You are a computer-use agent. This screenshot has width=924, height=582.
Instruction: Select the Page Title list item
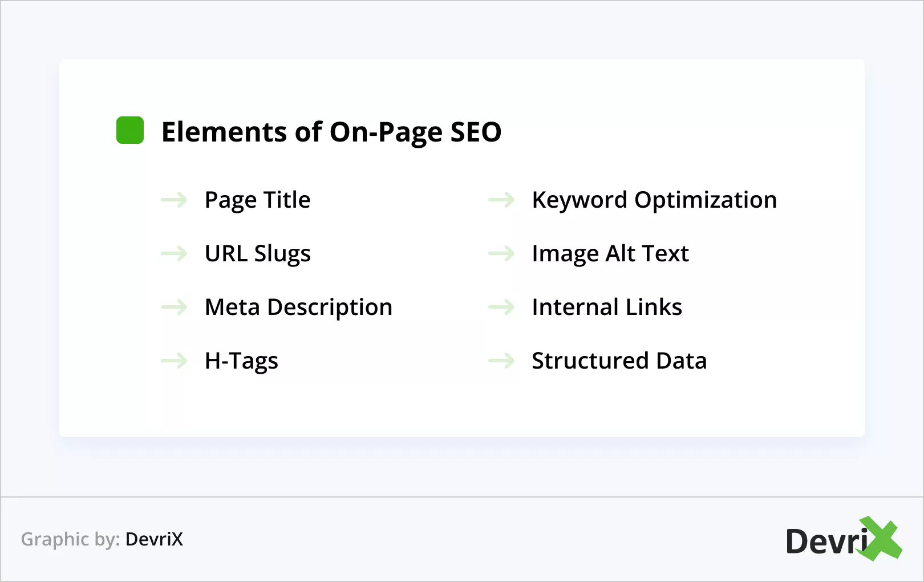(258, 200)
